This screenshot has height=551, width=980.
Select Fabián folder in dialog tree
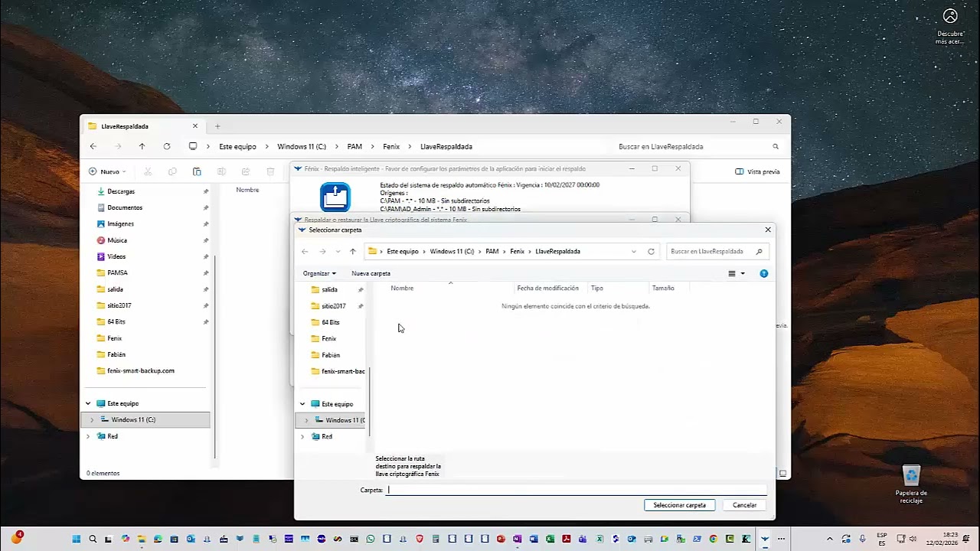click(x=331, y=355)
